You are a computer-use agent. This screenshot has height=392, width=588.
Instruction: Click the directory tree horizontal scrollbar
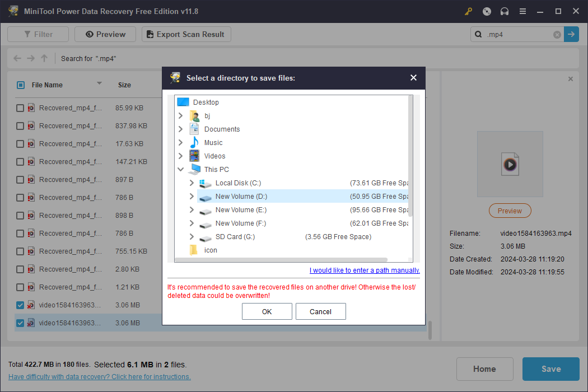[x=281, y=260]
